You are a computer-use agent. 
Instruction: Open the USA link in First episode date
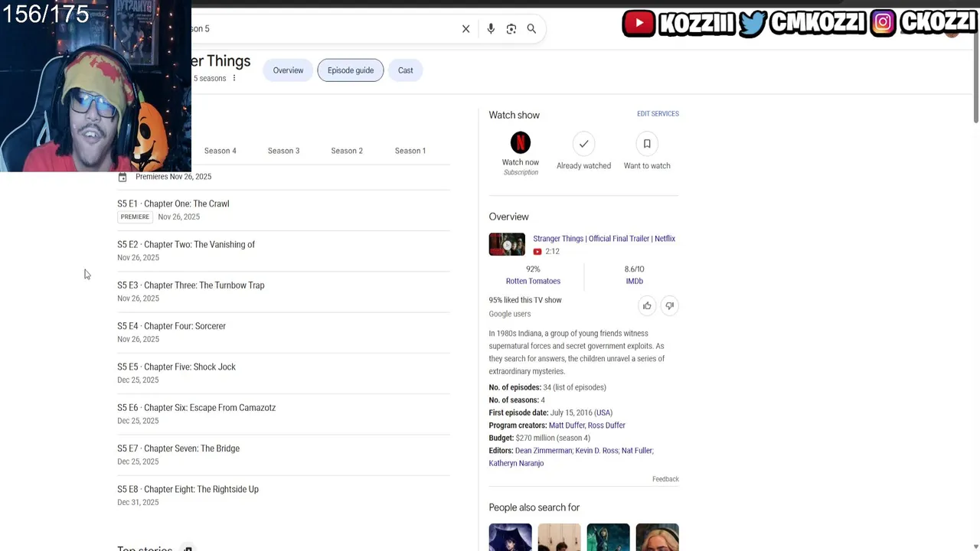(x=603, y=412)
